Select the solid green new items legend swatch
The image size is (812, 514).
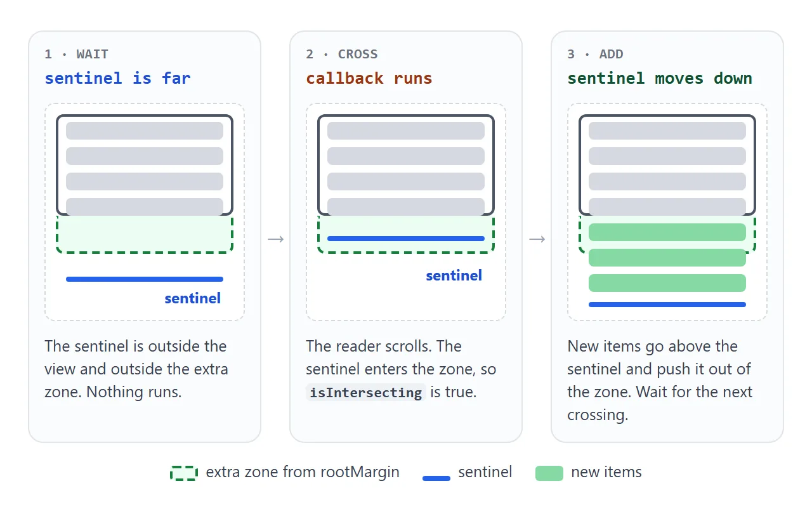pos(549,473)
